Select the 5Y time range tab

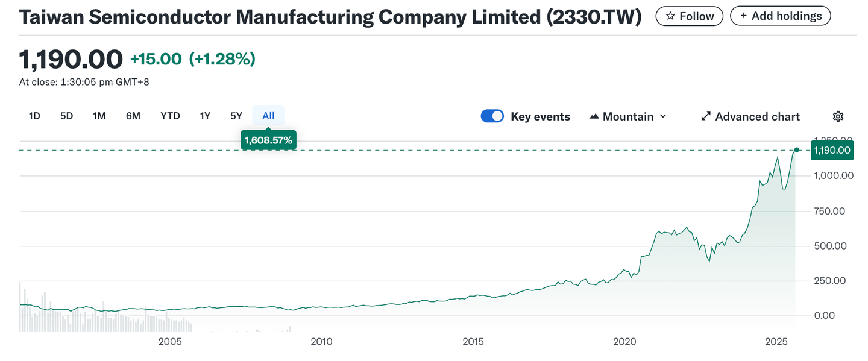(x=236, y=116)
